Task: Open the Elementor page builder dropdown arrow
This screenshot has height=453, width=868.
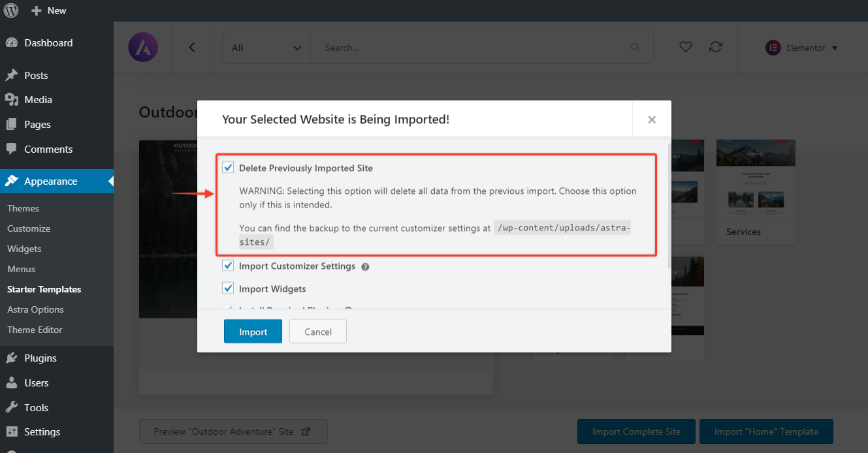Action: pos(835,48)
